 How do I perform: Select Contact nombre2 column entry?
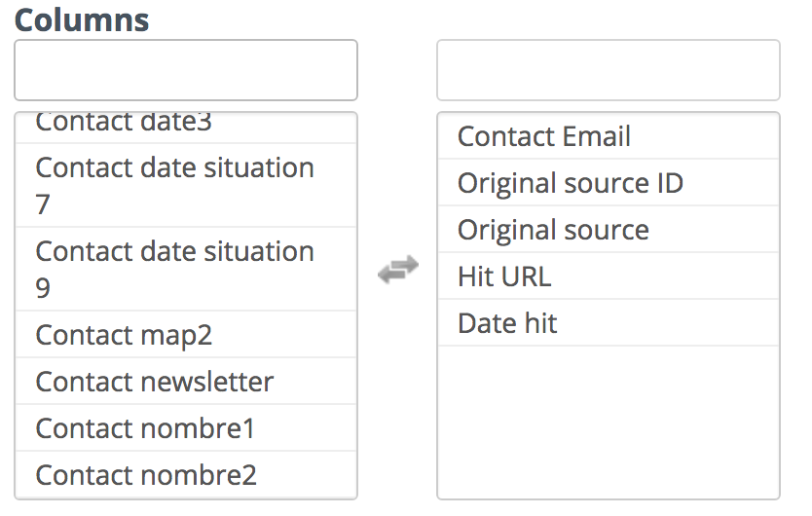(x=186, y=474)
